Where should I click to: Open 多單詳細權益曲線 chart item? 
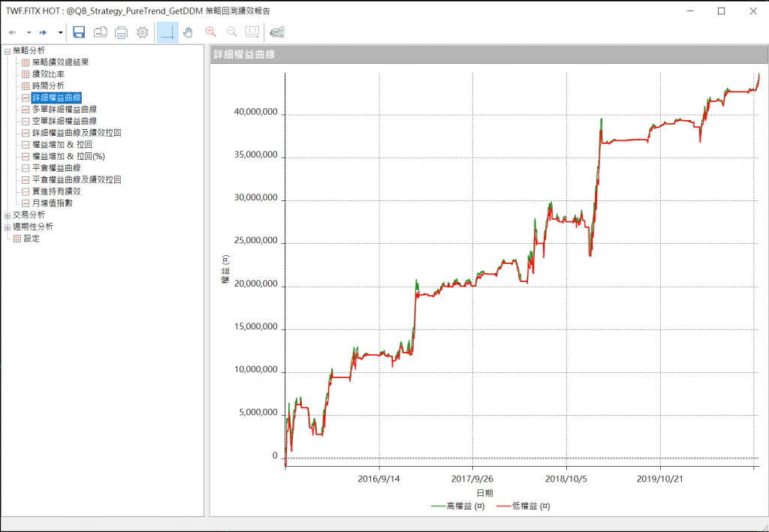pos(65,110)
